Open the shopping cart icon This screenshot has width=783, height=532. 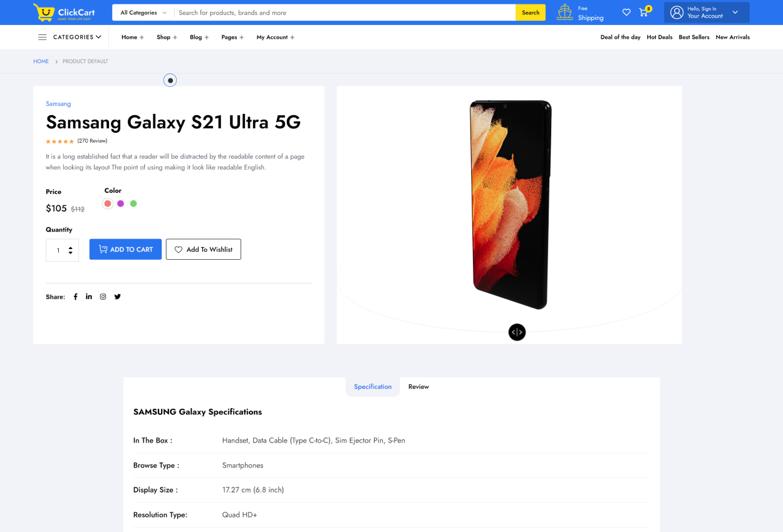[643, 13]
